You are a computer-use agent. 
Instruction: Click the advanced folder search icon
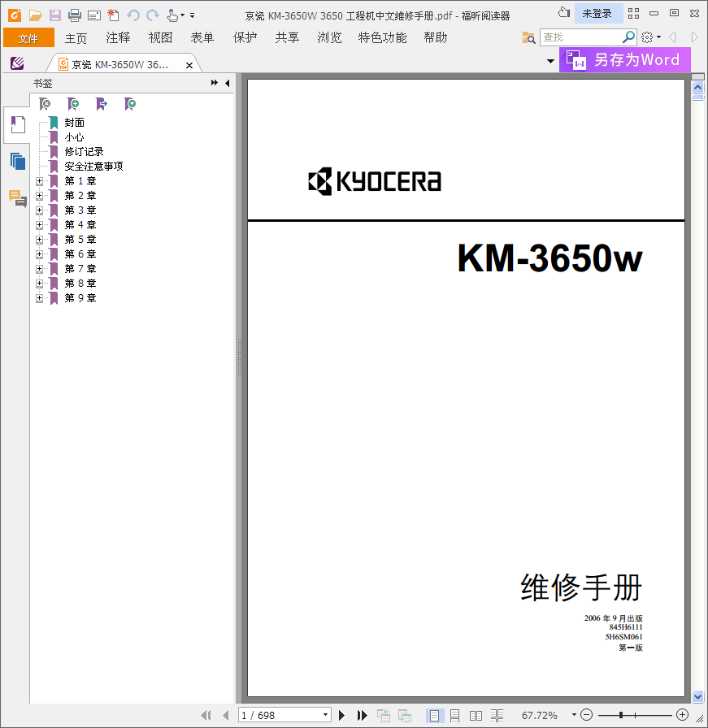[528, 37]
